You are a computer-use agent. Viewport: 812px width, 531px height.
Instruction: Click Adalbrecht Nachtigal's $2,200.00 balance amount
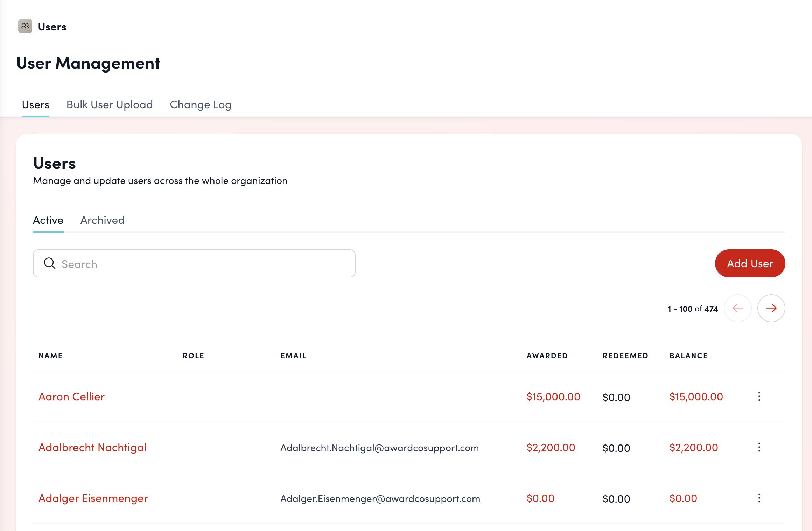693,448
